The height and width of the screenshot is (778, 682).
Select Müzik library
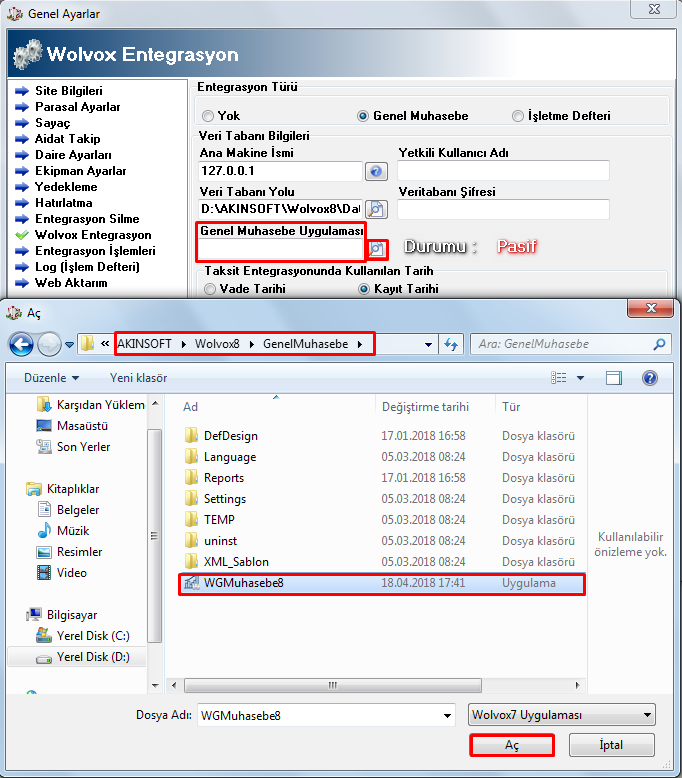coord(63,531)
